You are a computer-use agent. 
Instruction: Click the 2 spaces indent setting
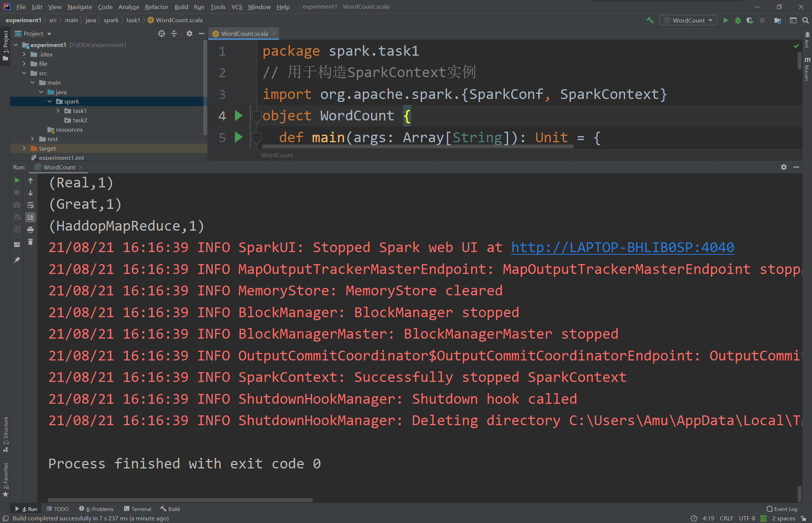pos(783,518)
